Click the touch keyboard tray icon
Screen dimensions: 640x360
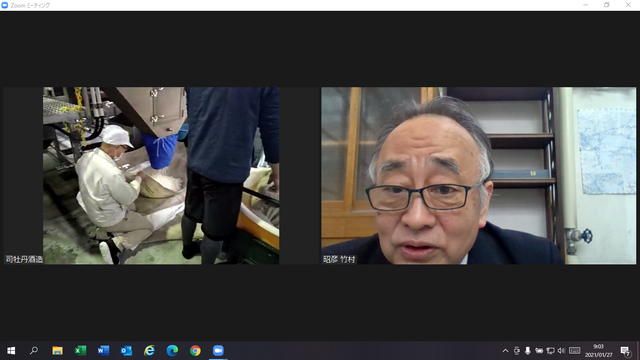point(575,351)
